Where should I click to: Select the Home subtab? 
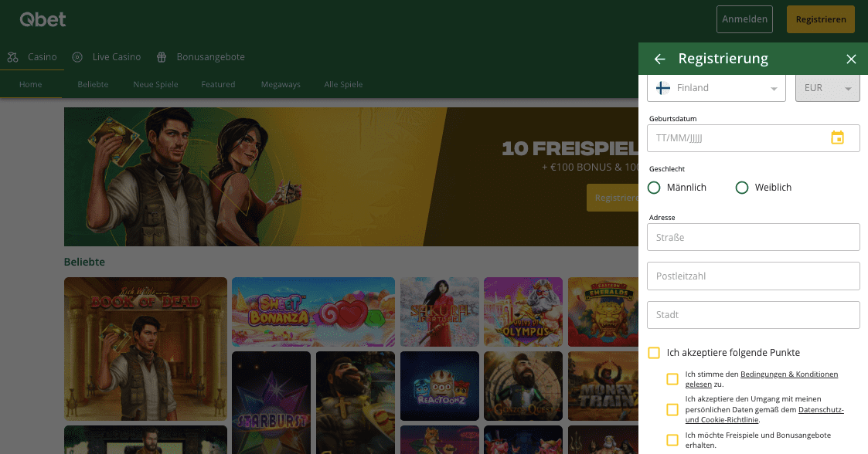coord(30,85)
